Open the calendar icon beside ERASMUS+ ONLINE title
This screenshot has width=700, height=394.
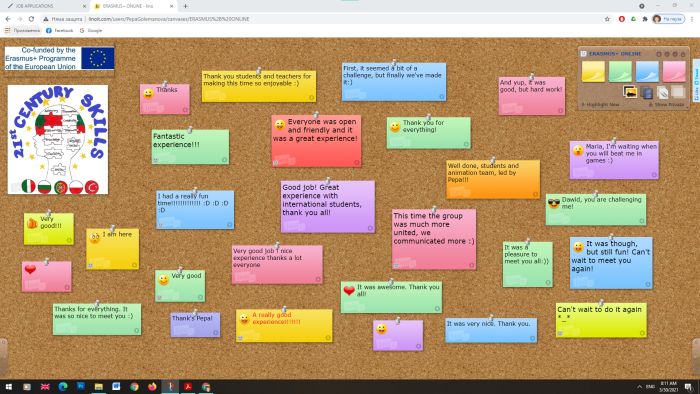click(583, 54)
